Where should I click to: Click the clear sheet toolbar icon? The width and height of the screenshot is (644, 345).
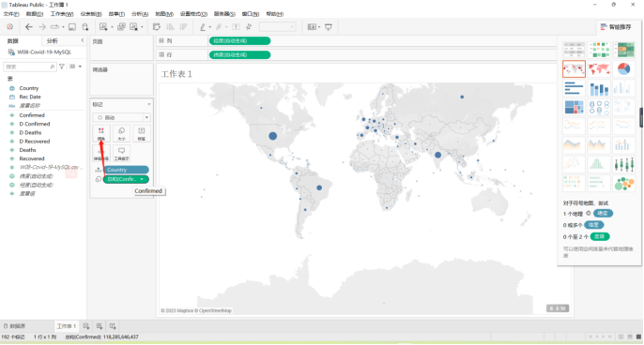coord(134,27)
